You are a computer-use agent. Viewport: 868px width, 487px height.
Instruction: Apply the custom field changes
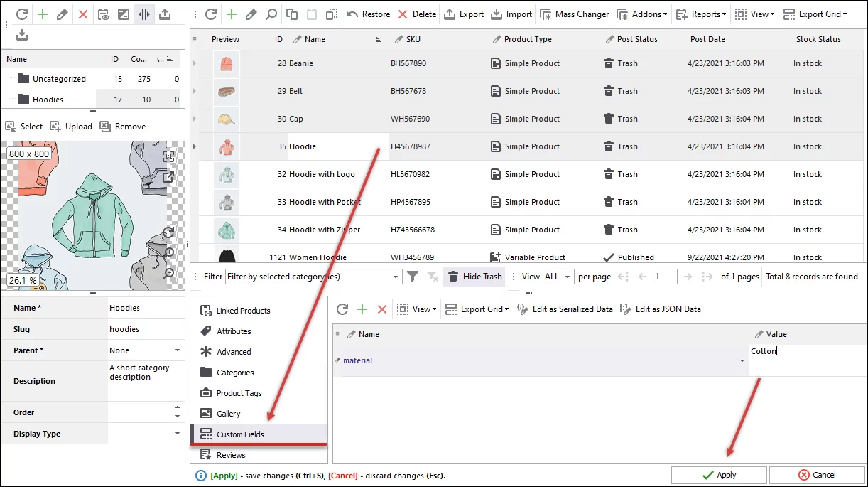tap(718, 475)
